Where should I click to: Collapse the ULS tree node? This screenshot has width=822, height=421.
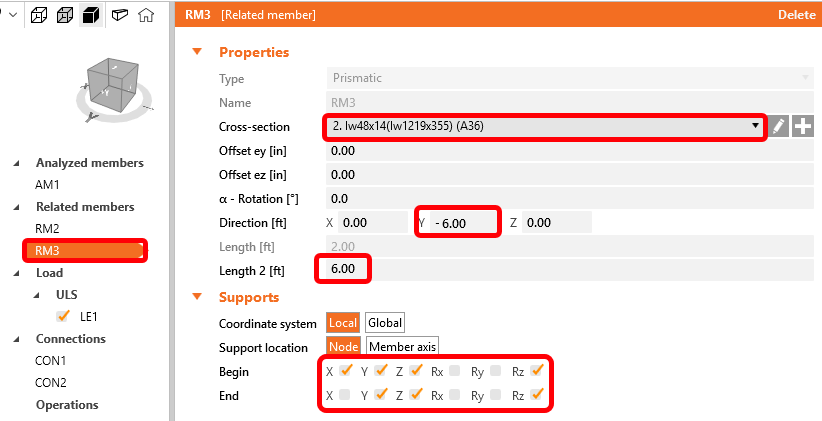point(37,296)
